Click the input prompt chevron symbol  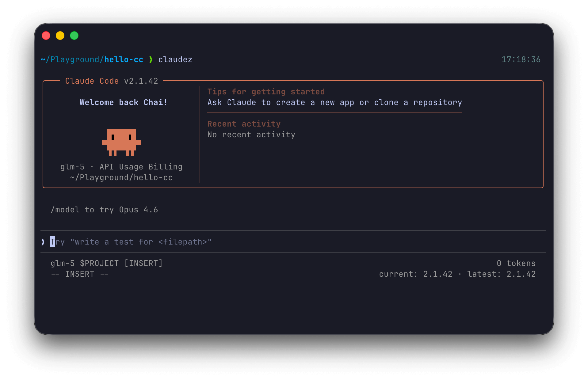[43, 242]
